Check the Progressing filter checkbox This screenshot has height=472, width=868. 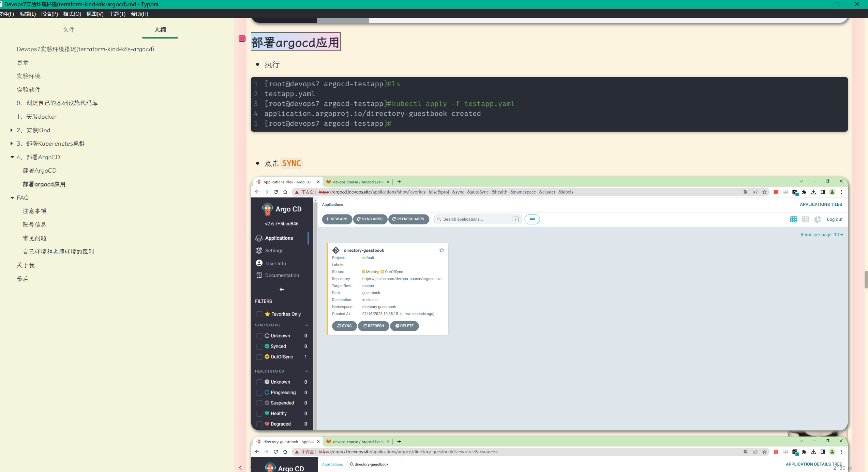pyautogui.click(x=259, y=393)
